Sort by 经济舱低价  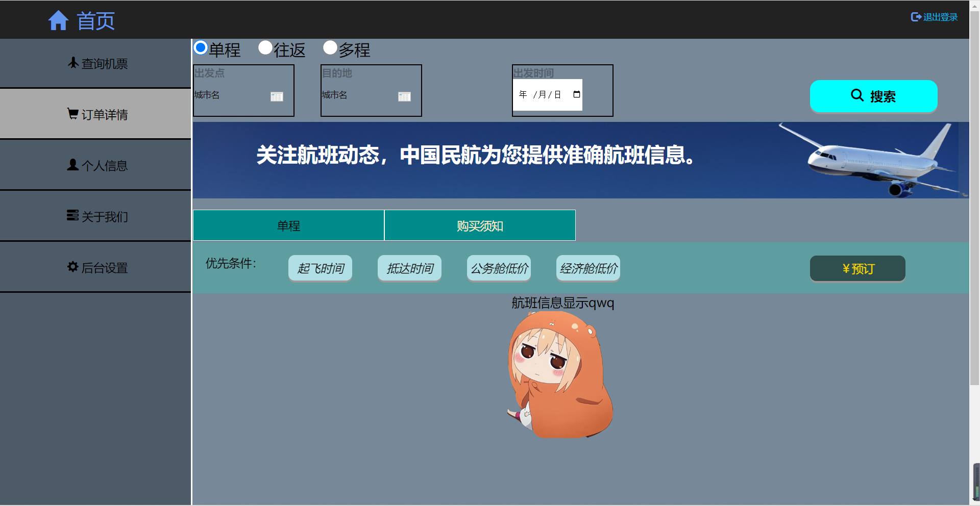click(x=588, y=268)
